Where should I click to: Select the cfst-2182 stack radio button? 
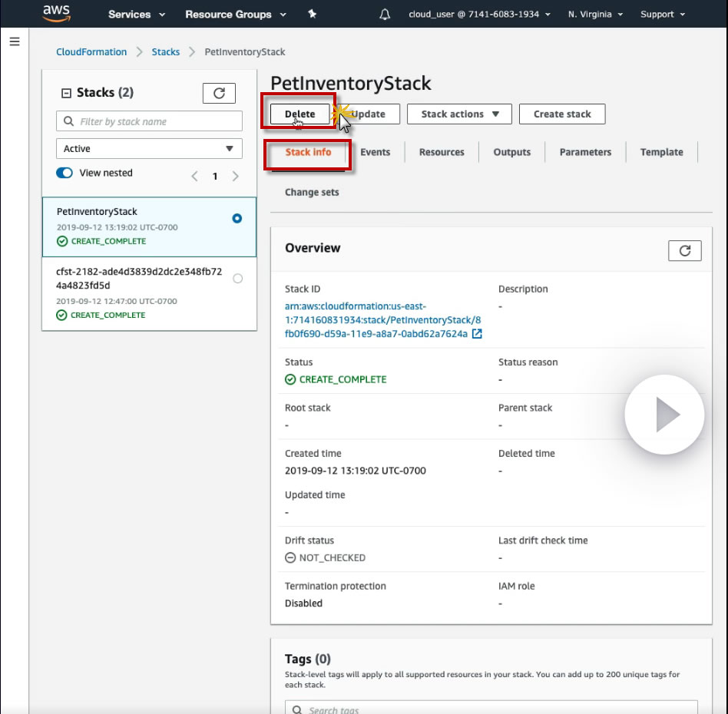(x=237, y=278)
